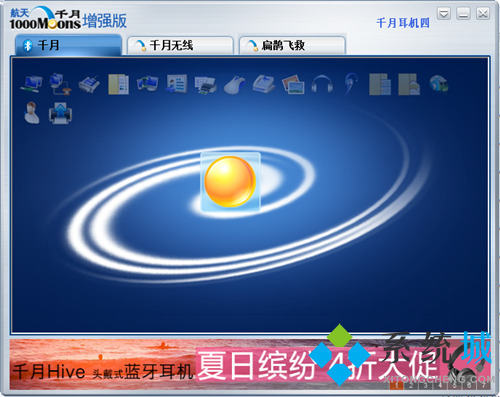Viewport: 500px width, 397px height.
Task: Open the globe network access icon
Action: (438, 84)
